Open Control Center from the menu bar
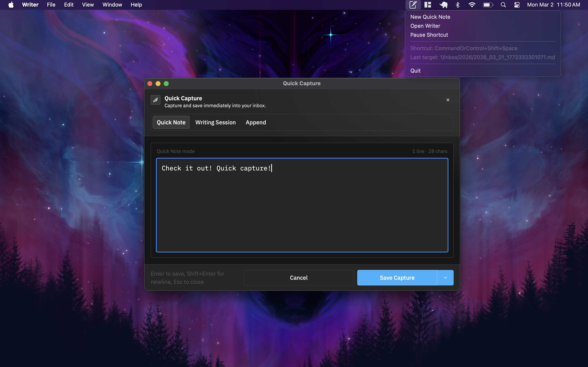This screenshot has width=588, height=367. pos(517,5)
